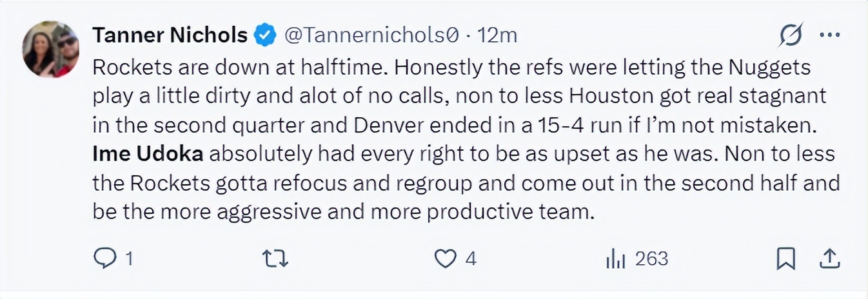Open the three-dot more options menu
This screenshot has height=299, width=868.
pyautogui.click(x=829, y=35)
